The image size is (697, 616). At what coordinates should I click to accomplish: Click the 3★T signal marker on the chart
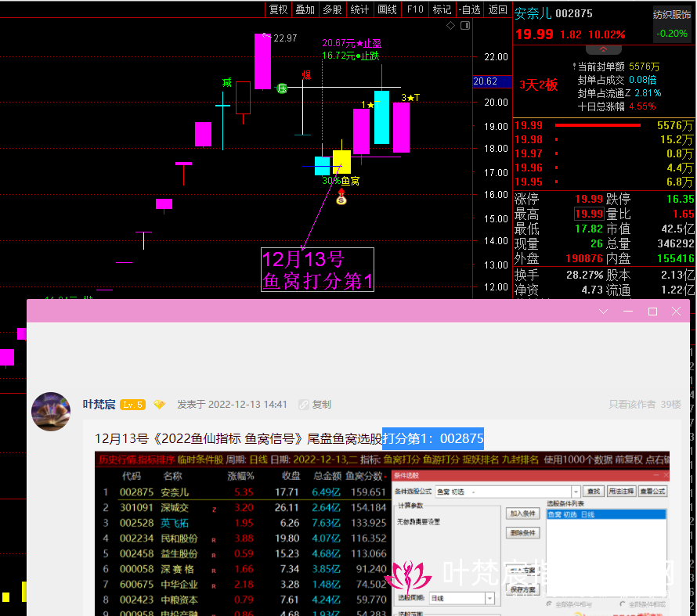pyautogui.click(x=410, y=98)
